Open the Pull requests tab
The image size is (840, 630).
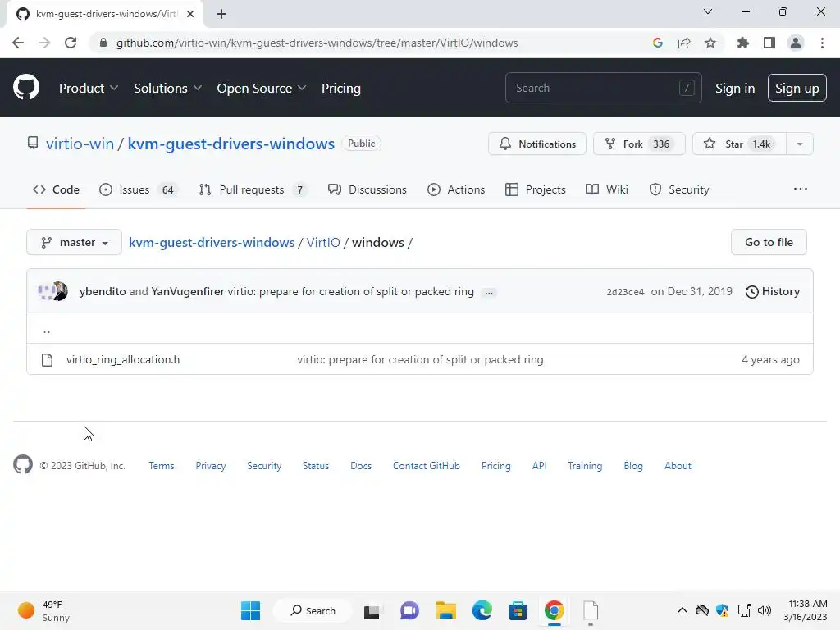point(253,189)
